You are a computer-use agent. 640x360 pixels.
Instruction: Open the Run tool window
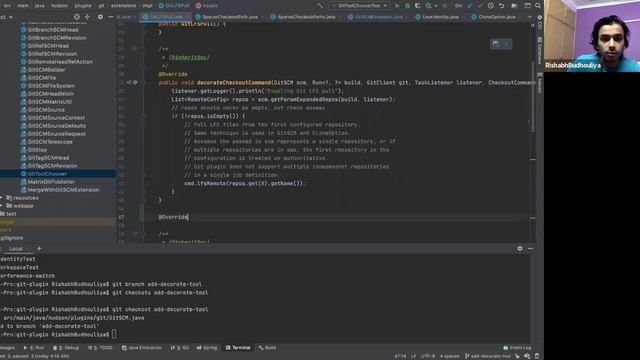click(x=33, y=348)
